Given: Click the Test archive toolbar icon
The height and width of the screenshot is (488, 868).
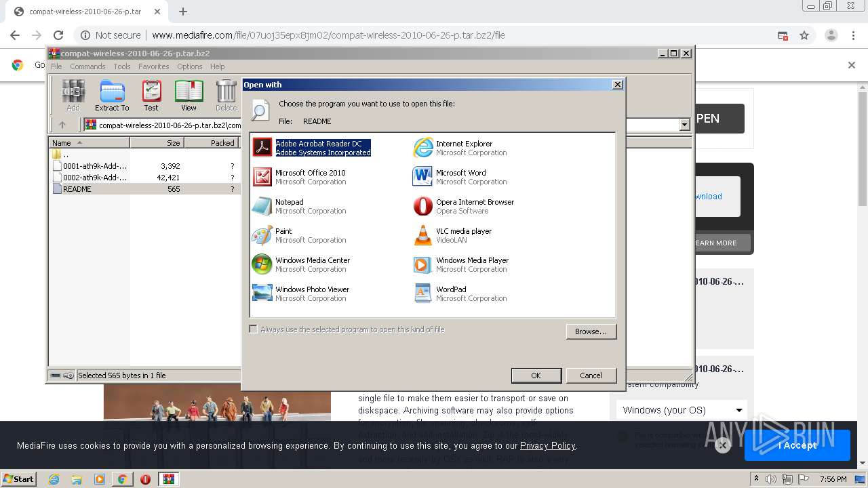Looking at the screenshot, I should 151,96.
